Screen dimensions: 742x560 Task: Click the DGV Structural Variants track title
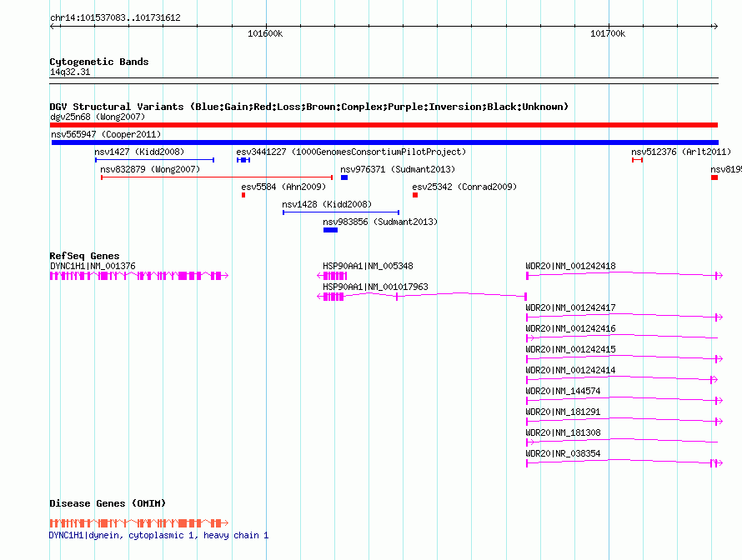(x=308, y=107)
